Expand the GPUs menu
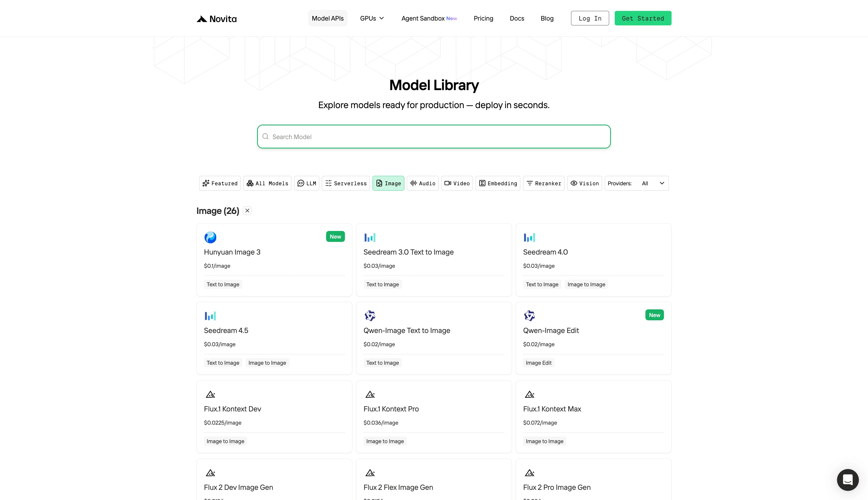Screen dimensions: 868x500 (x=372, y=18)
